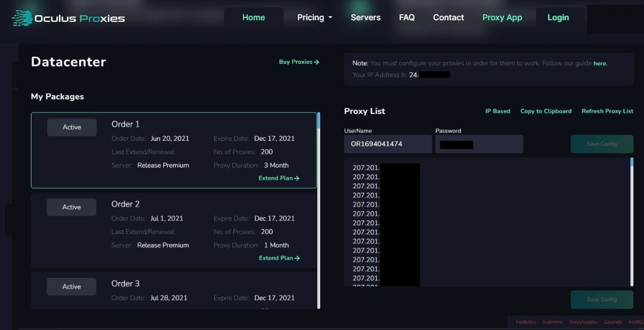Viewport: 644px width, 330px height.
Task: Refresh the proxy list
Action: (x=607, y=111)
